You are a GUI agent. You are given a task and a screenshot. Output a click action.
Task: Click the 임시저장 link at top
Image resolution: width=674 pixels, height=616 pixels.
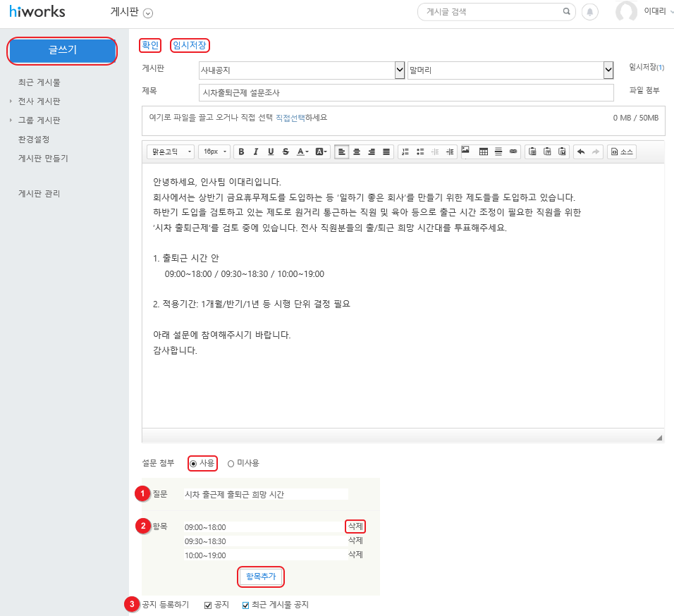pyautogui.click(x=190, y=45)
